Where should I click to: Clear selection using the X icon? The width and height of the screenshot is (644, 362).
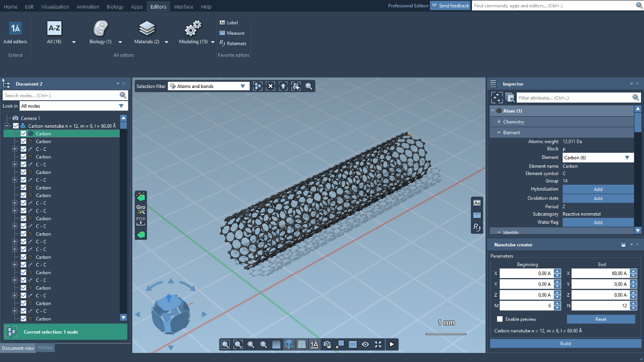click(x=270, y=86)
